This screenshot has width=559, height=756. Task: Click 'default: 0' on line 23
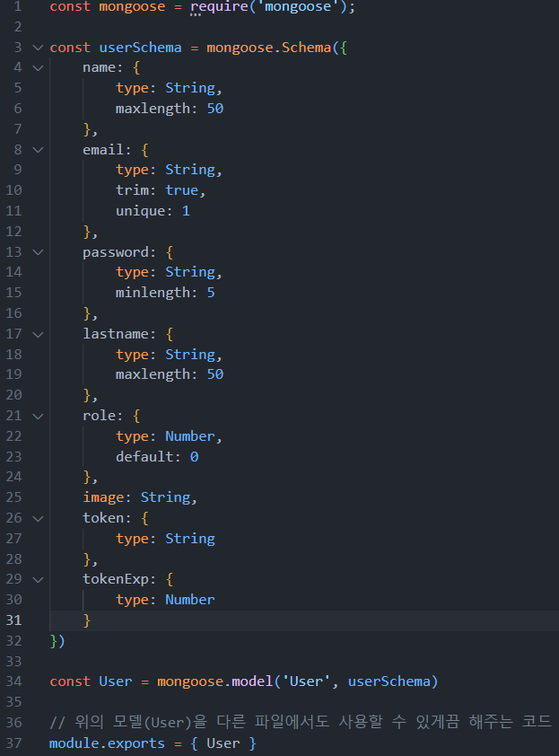pos(157,457)
